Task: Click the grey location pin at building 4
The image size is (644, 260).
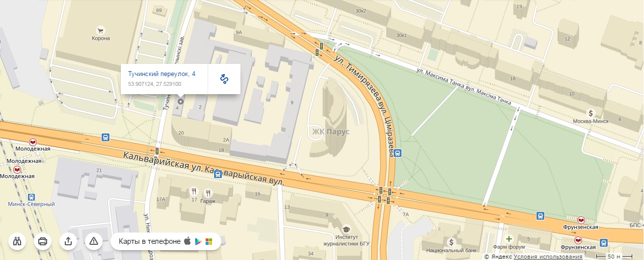Action: pyautogui.click(x=181, y=101)
